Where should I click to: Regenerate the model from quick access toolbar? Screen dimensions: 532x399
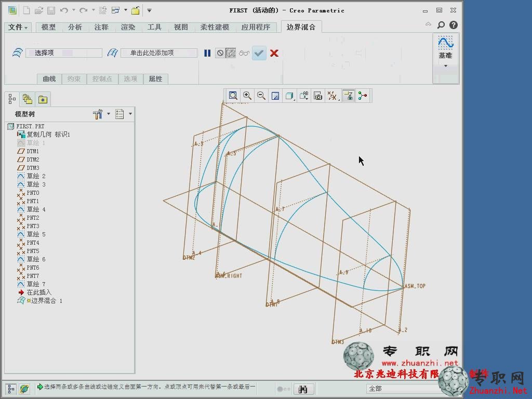coord(103,10)
